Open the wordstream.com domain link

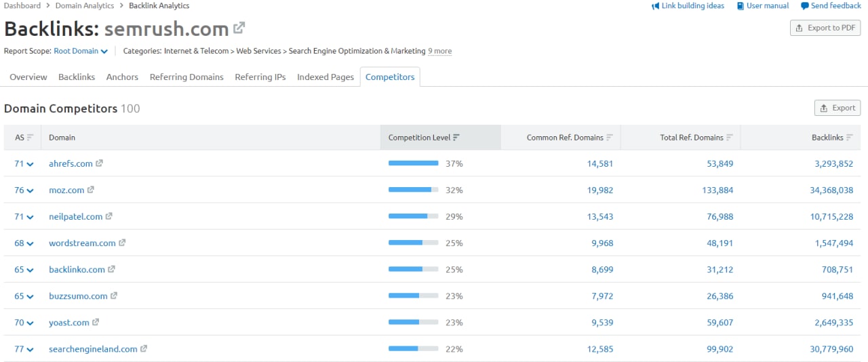click(x=82, y=243)
